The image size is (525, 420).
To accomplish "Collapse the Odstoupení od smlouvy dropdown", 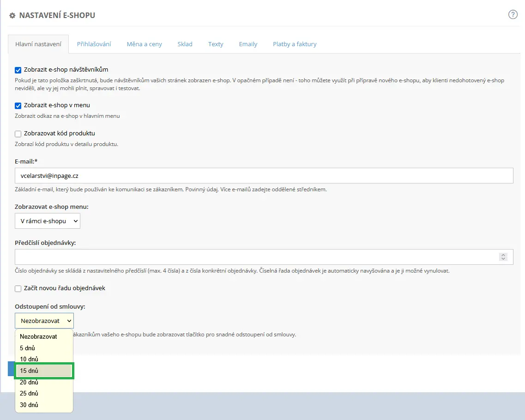I will click(44, 321).
